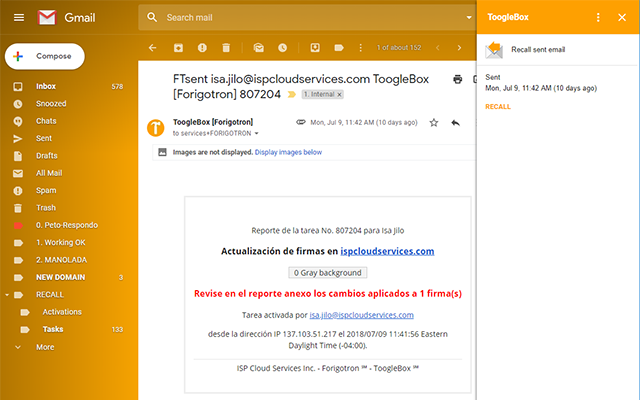Click the Gmail logo

coord(47,18)
